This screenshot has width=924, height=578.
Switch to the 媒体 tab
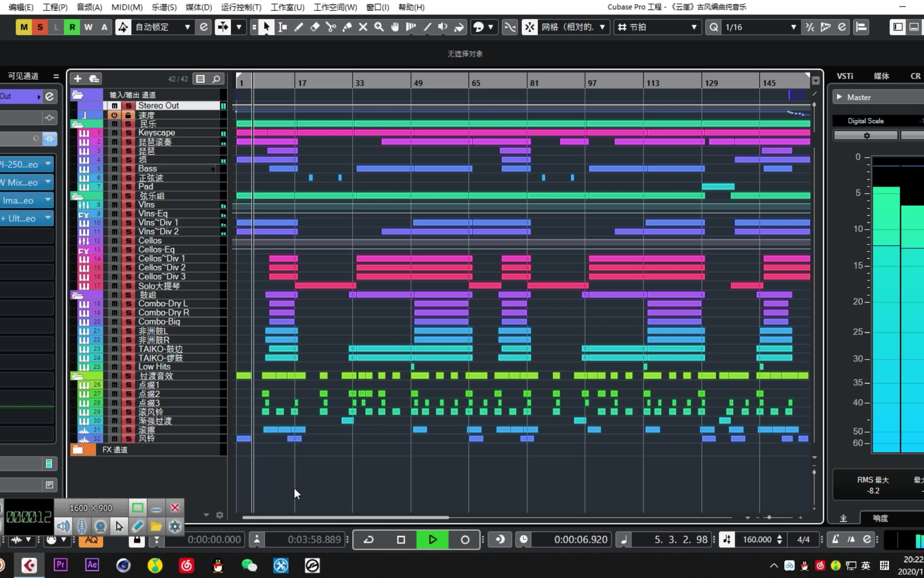[881, 76]
